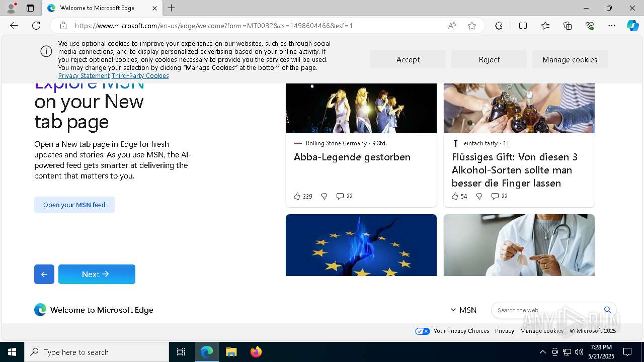Show hidden system tray icons
The image size is (644, 362).
tap(542, 352)
